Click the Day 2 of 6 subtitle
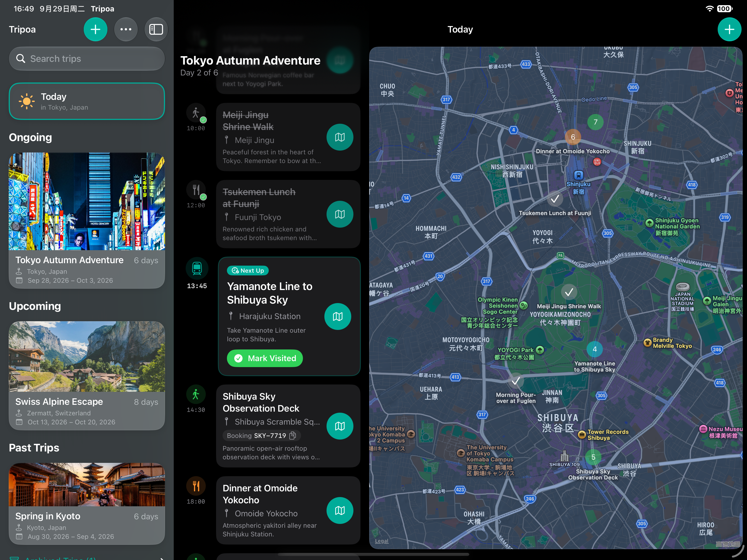This screenshot has height=560, width=747. [x=199, y=72]
